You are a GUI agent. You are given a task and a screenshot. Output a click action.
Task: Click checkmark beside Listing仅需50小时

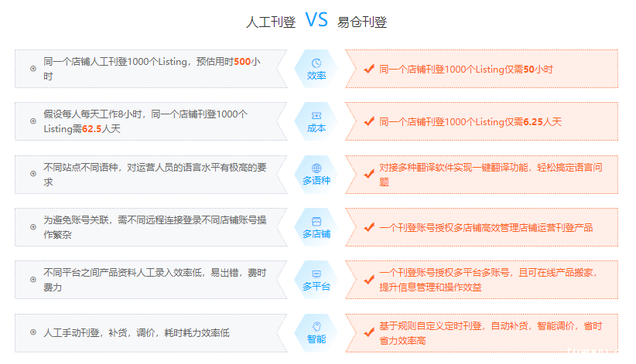tap(369, 69)
